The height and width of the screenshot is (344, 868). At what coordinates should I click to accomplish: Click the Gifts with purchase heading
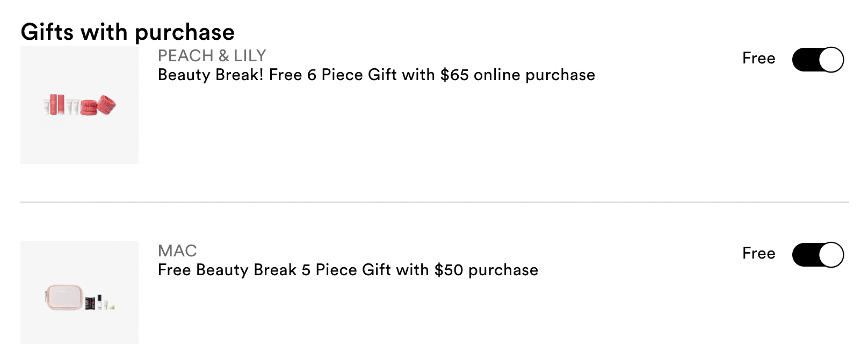pyautogui.click(x=127, y=32)
